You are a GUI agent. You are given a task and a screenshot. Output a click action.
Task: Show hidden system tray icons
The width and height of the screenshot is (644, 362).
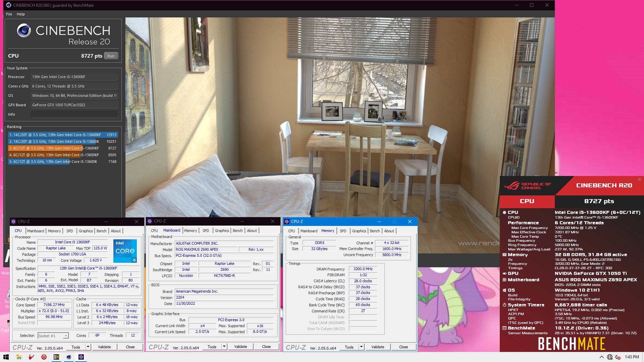[601, 357]
